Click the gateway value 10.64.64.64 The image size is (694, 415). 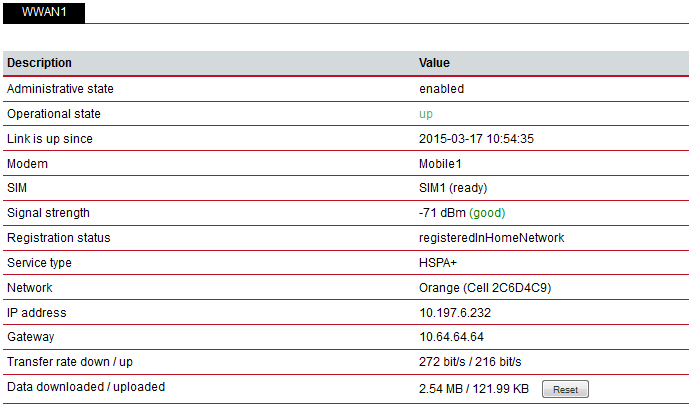click(x=451, y=337)
